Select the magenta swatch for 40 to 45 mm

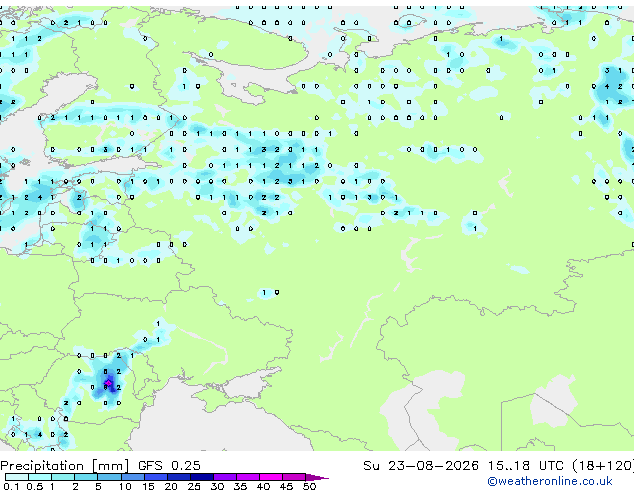[271, 477]
